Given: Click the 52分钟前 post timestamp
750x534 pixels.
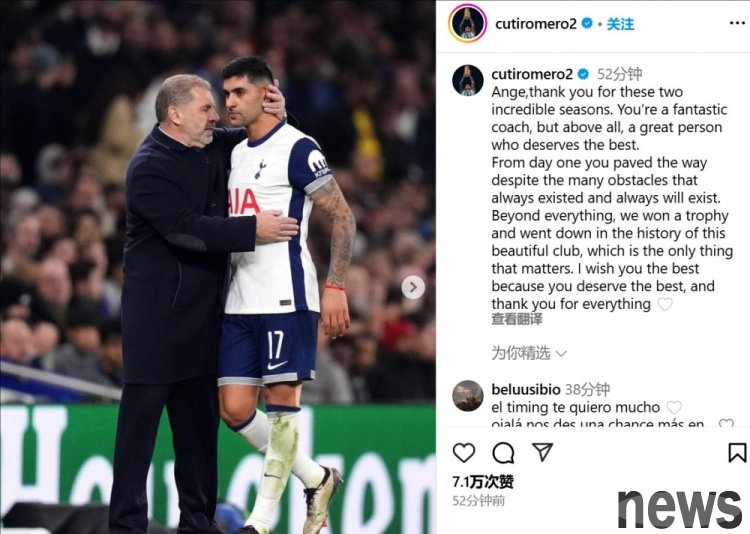Looking at the screenshot, I should (x=478, y=501).
